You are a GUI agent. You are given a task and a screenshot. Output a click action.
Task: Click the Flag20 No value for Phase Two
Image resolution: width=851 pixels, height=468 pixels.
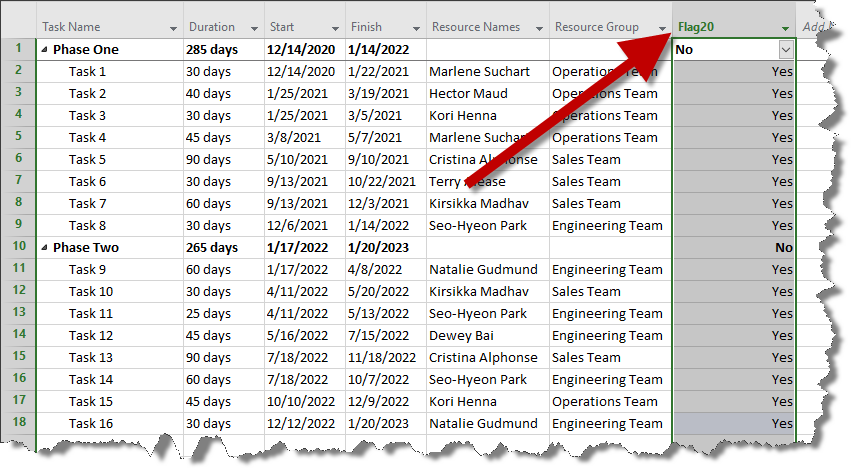click(x=734, y=248)
